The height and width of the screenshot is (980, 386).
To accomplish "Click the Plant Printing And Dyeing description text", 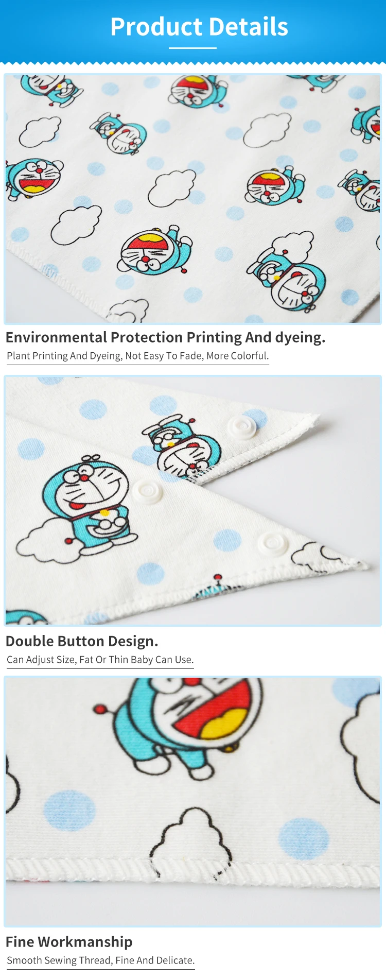I will [137, 356].
